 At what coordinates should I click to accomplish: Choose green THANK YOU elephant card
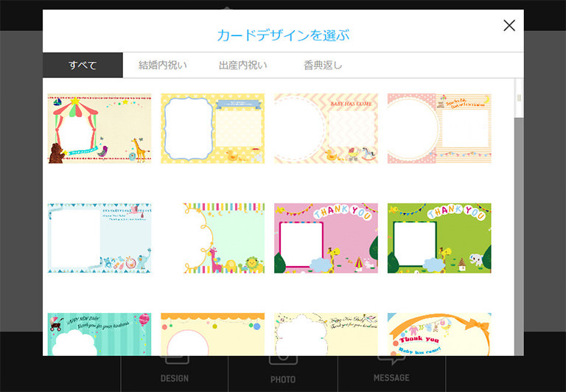click(x=439, y=238)
